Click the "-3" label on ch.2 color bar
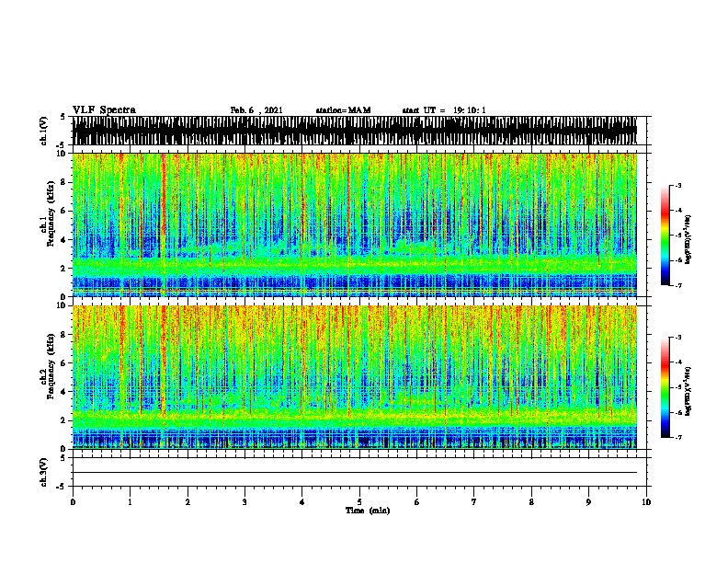The height and width of the screenshot is (563, 728). [677, 338]
